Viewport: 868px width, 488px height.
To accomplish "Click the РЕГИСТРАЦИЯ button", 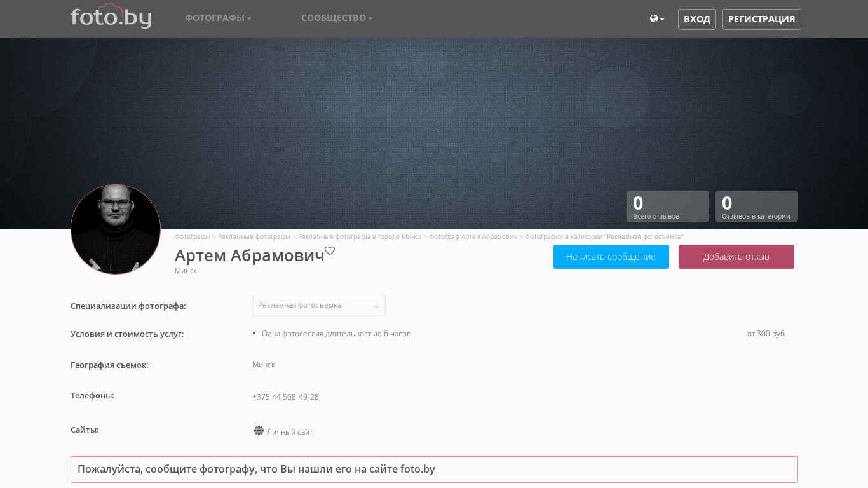I will click(762, 19).
